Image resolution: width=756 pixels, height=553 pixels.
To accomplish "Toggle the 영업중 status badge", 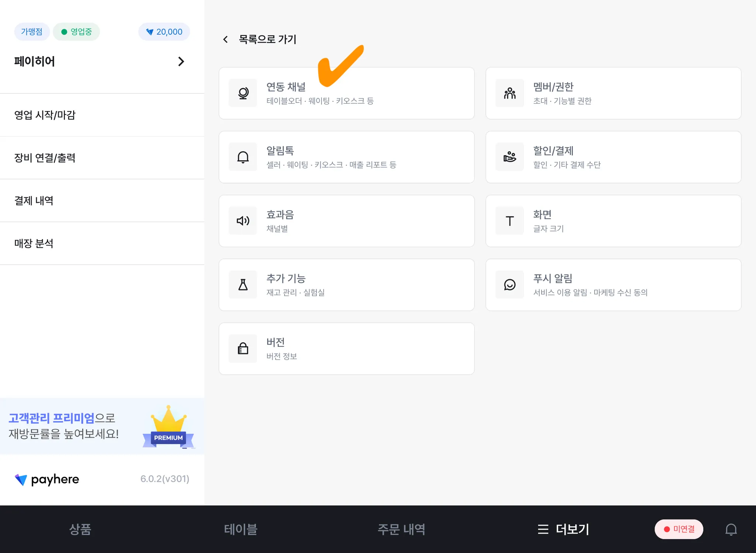I will pyautogui.click(x=76, y=32).
